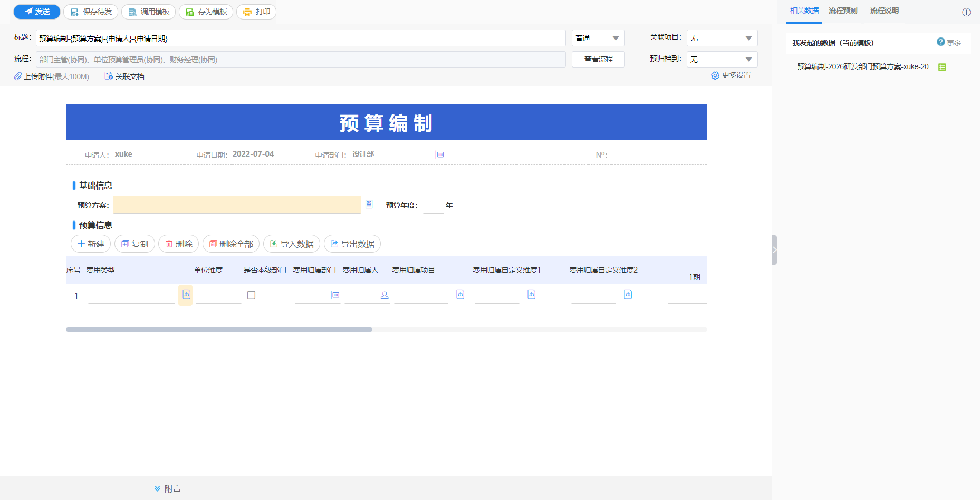Click the 预算年度 year field
The image size is (980, 500).
click(433, 205)
